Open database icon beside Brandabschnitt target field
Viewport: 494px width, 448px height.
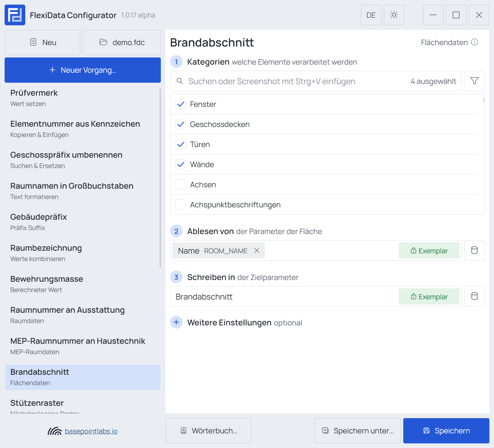click(474, 296)
